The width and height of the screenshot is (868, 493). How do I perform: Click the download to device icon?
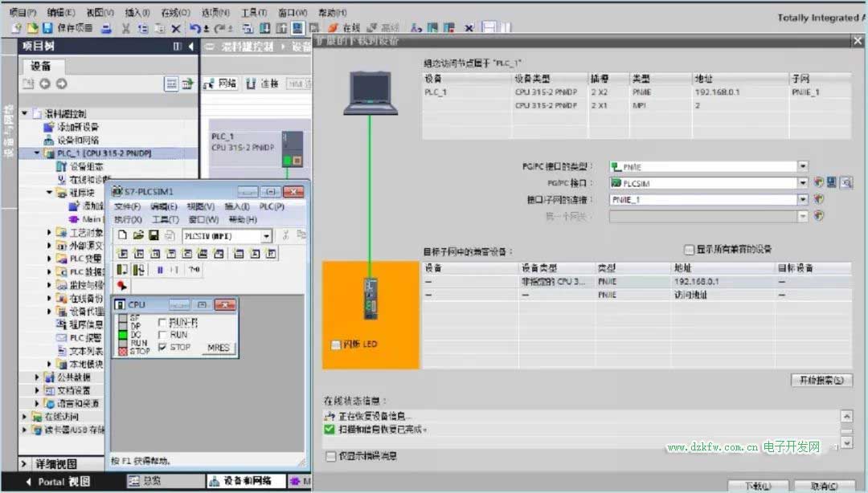tap(265, 27)
